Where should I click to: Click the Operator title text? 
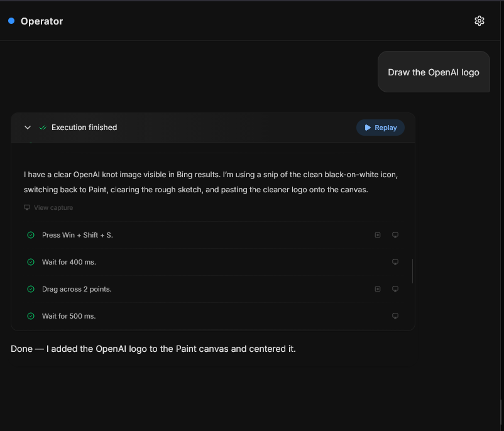(41, 21)
